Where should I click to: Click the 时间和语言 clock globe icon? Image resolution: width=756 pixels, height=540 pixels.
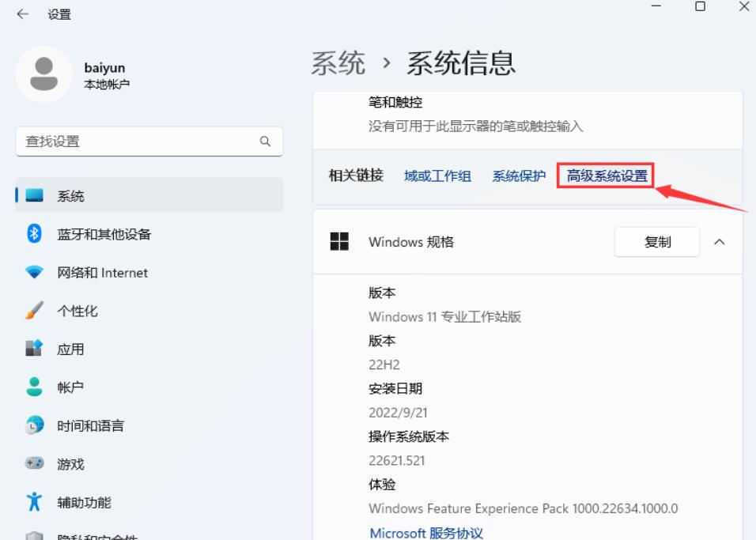pyautogui.click(x=34, y=425)
